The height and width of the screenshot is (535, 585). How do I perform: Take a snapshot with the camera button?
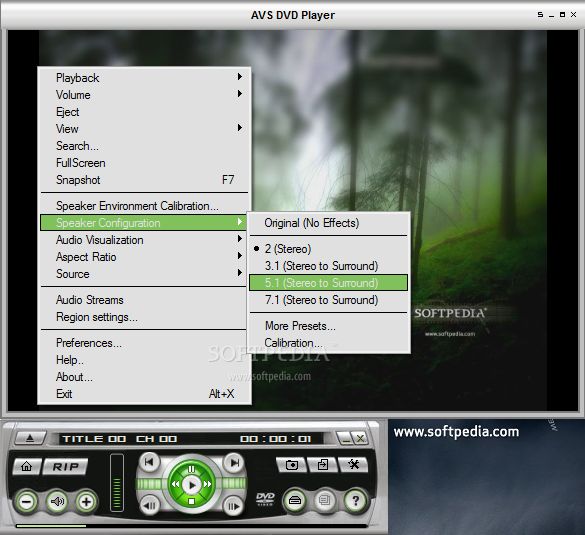click(x=291, y=465)
